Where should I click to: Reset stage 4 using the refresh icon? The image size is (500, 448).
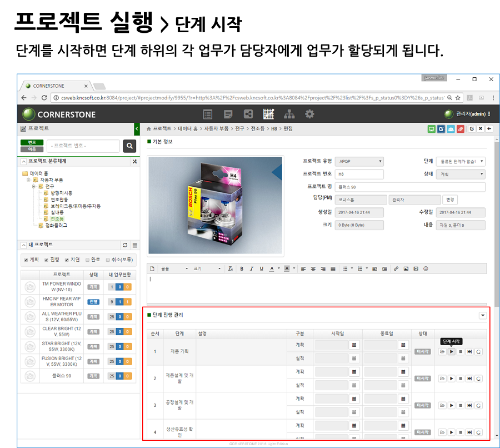coord(478,432)
